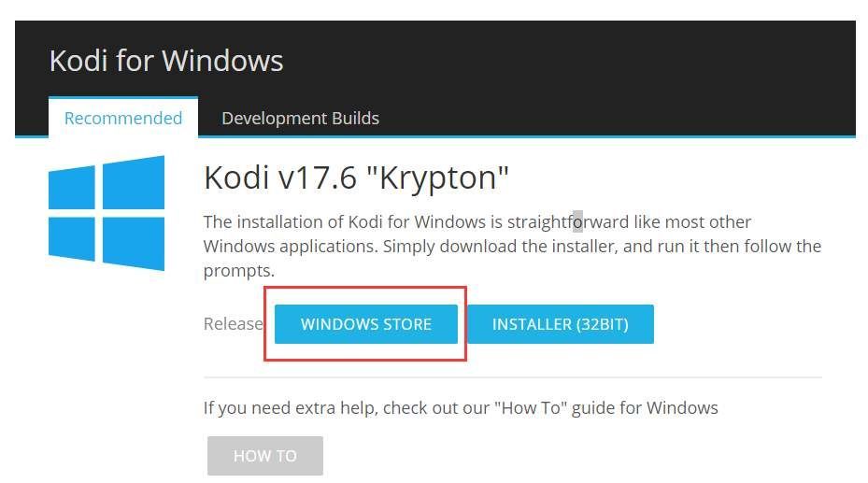The width and height of the screenshot is (868, 483).
Task: Open the greyed How To guide button
Action: pos(265,455)
